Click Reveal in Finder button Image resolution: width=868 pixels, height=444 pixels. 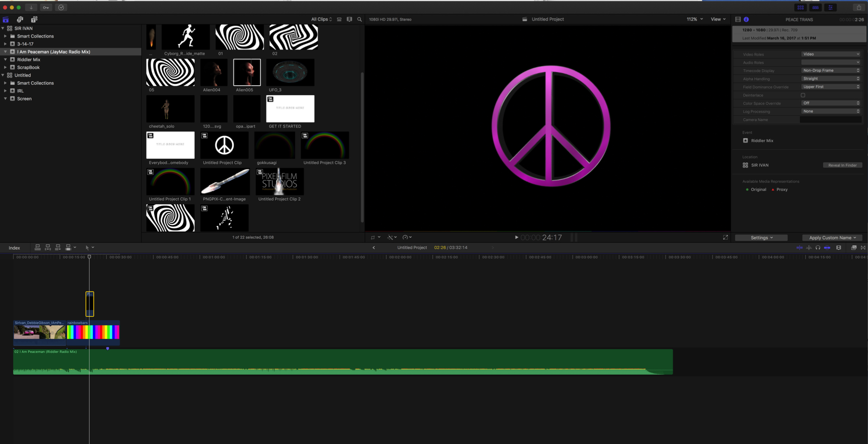click(x=842, y=165)
